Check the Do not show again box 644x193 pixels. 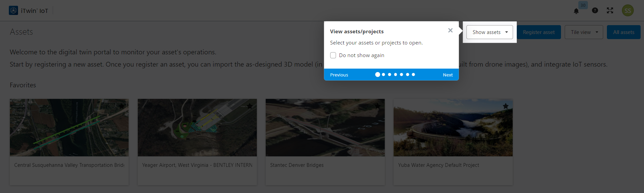[x=333, y=55]
